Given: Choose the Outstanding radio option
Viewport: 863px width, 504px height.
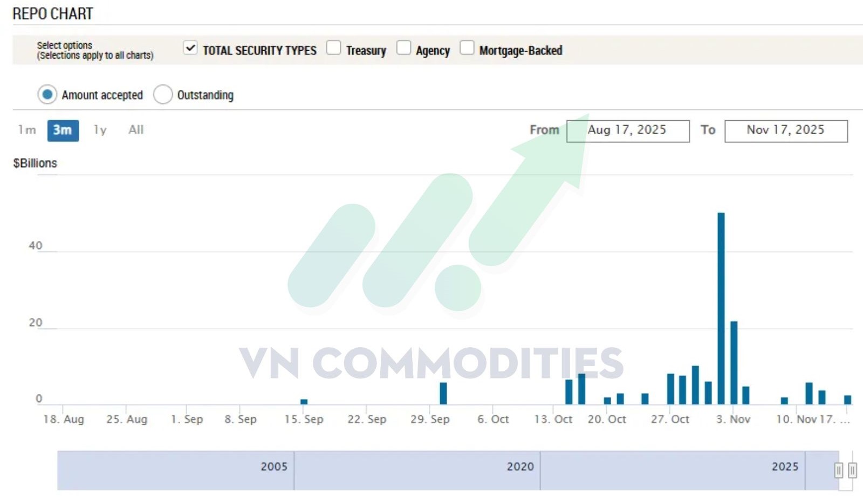Looking at the screenshot, I should pyautogui.click(x=163, y=95).
